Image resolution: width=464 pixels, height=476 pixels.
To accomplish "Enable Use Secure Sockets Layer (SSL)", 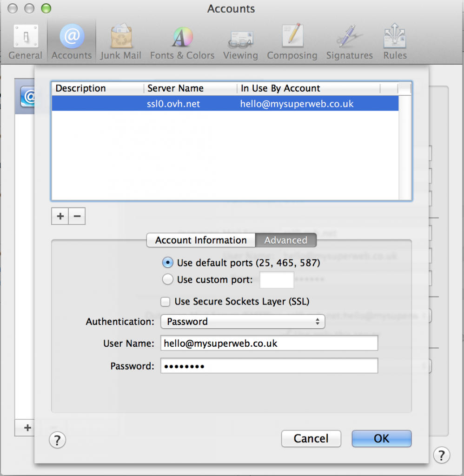I will coord(165,302).
